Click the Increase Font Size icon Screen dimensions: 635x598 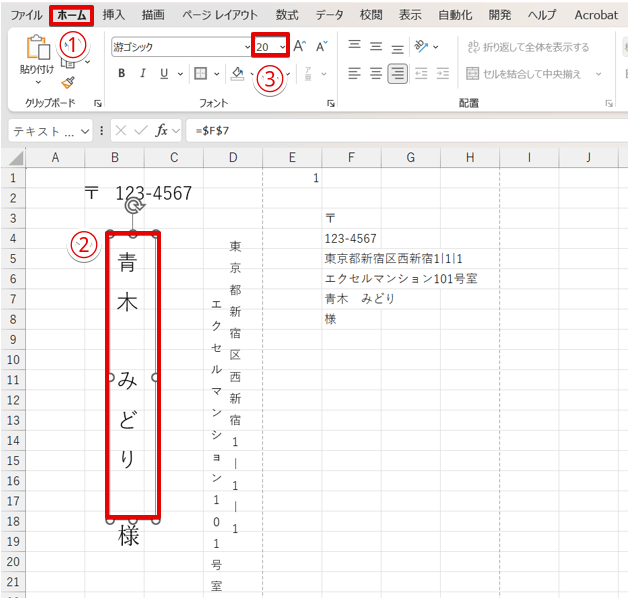[x=300, y=47]
